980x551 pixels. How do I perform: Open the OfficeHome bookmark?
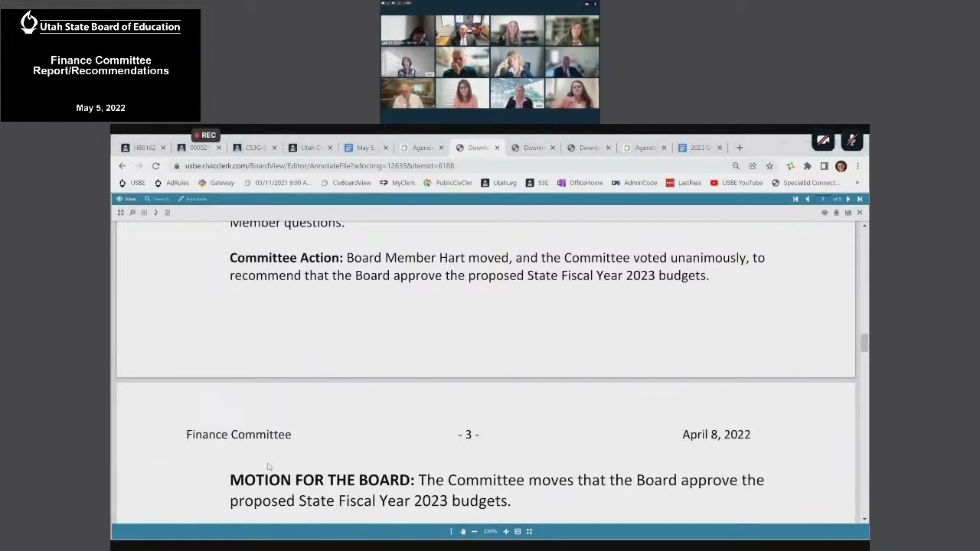[580, 183]
